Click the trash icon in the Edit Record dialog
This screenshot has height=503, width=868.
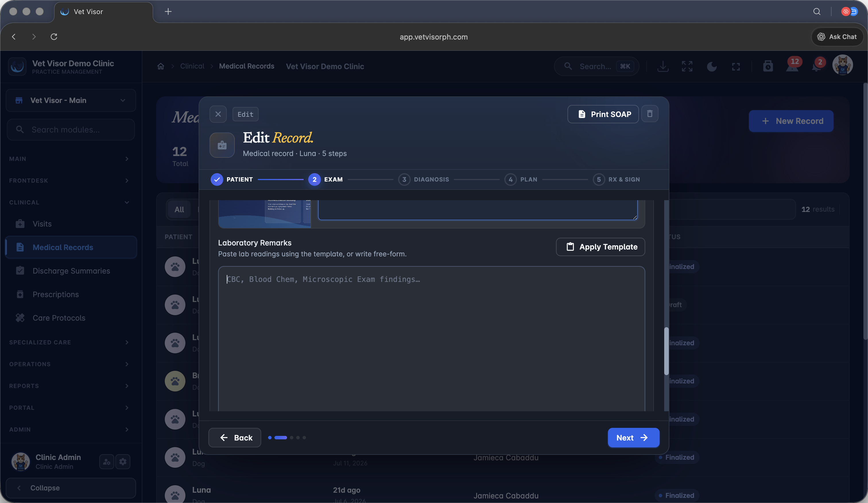click(x=650, y=114)
